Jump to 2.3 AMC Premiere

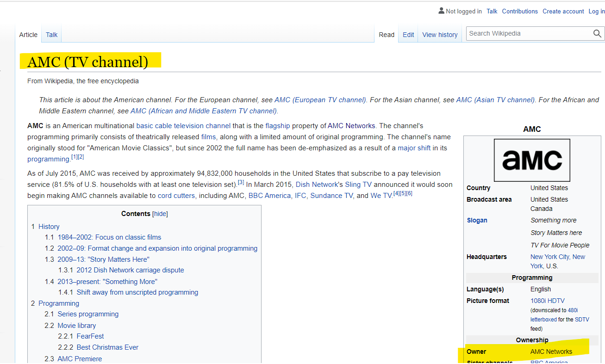[73, 359]
